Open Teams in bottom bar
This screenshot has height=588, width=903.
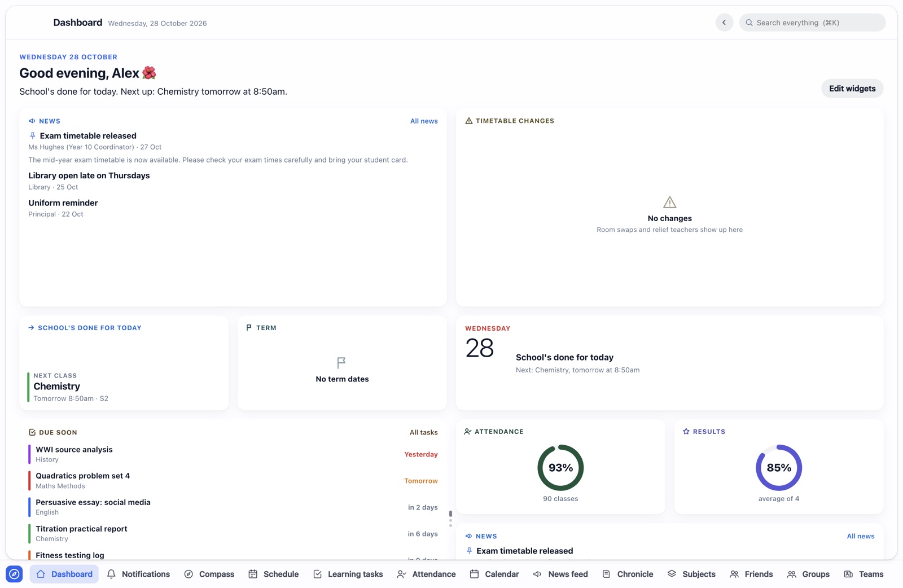(x=863, y=574)
